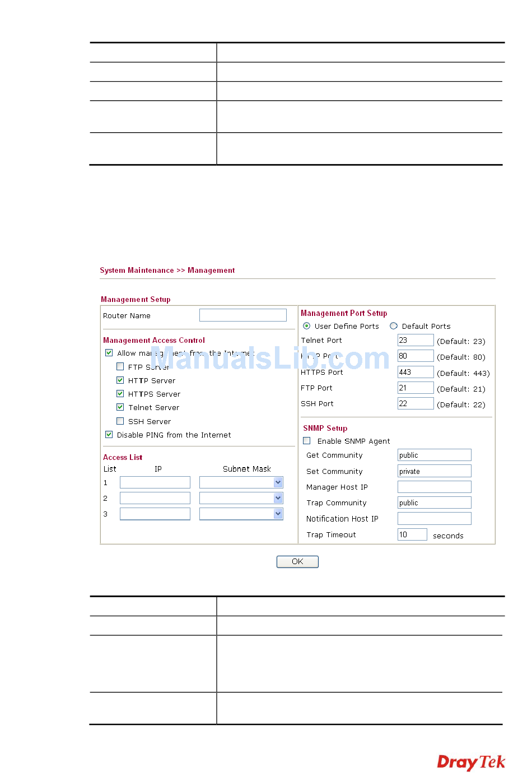Image resolution: width=532 pixels, height=777 pixels.
Task: Click the HTTPS Port field
Action: pos(416,372)
